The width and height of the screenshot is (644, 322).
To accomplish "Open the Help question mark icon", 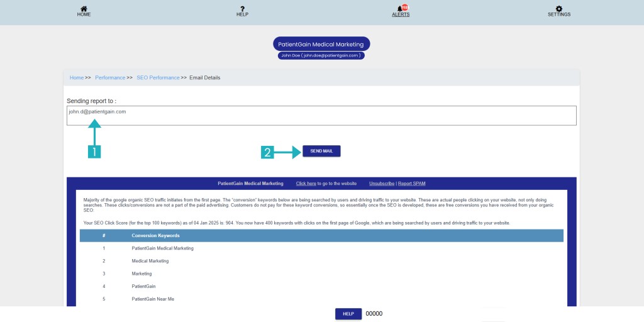I will tap(242, 8).
